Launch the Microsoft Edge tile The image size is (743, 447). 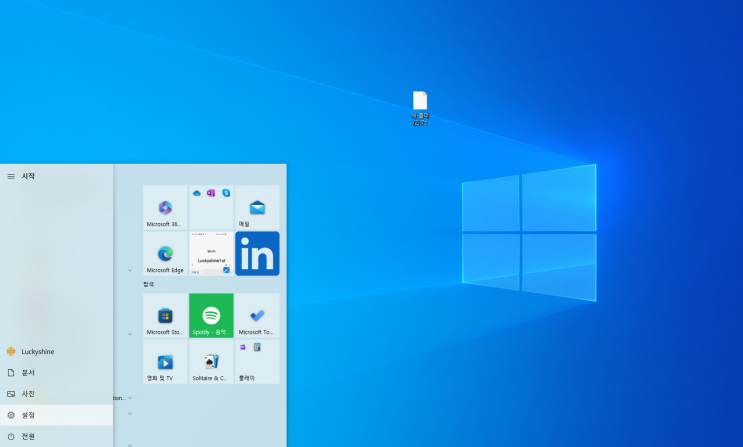tap(165, 254)
